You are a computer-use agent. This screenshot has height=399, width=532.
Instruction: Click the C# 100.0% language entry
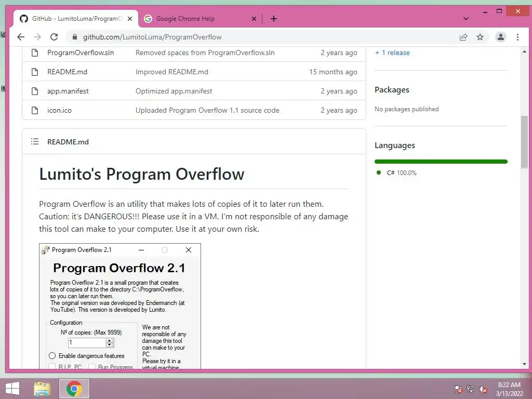tap(396, 172)
